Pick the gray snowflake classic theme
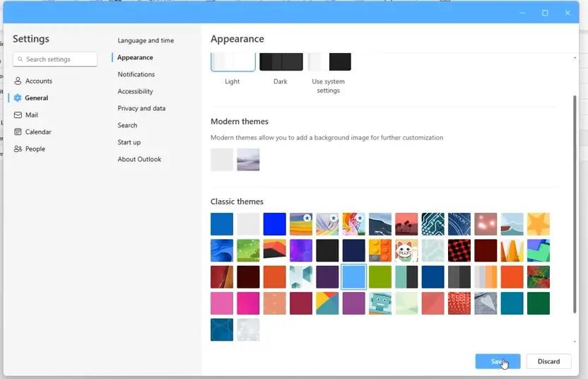Viewport: 588px width, 379px height. (248, 330)
